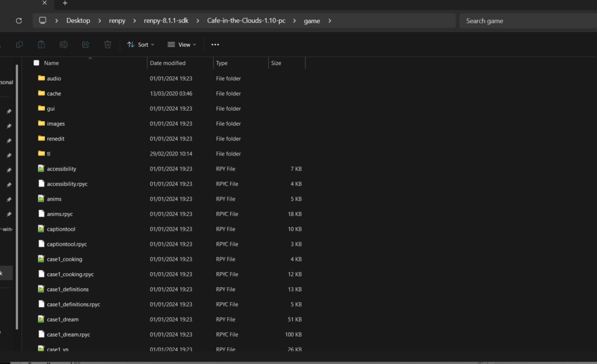The width and height of the screenshot is (597, 364).
Task: Click the 13/03/2020 03:46 date of cache
Action: tap(171, 94)
